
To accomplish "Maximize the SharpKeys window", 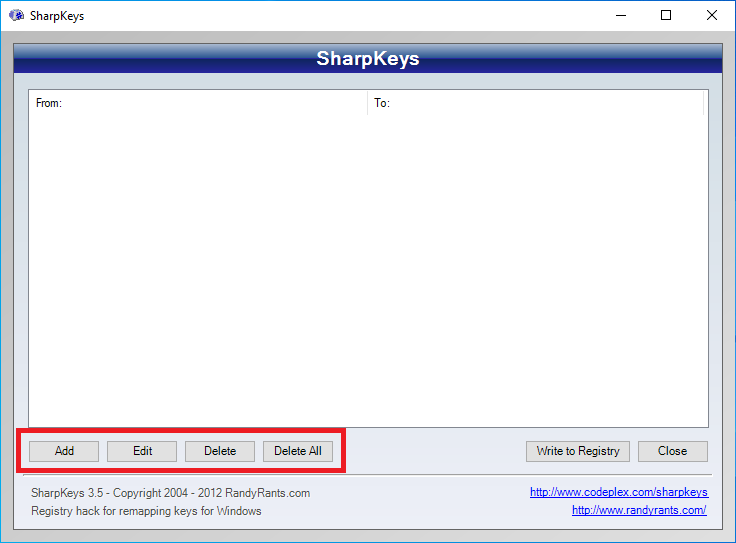I will pos(666,16).
